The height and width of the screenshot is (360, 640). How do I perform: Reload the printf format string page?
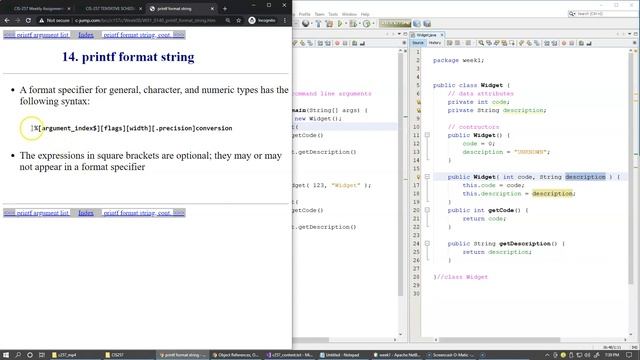[28, 20]
